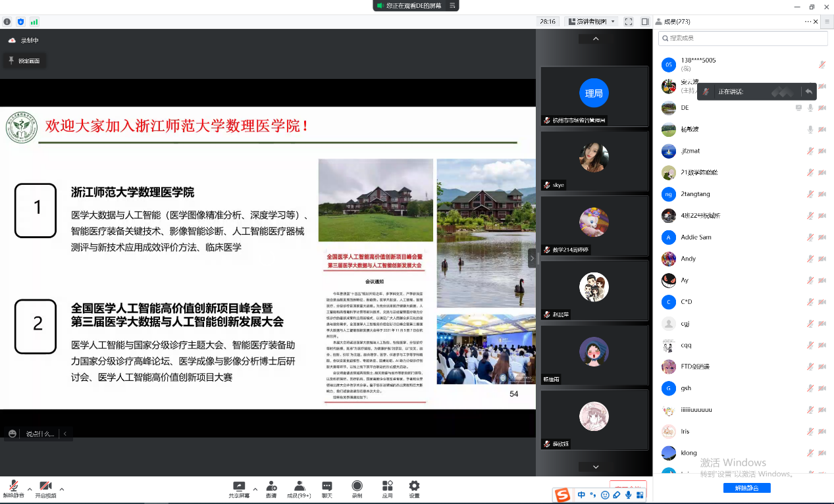Open the menu icon beside screen-viewing banner

coord(452,5)
